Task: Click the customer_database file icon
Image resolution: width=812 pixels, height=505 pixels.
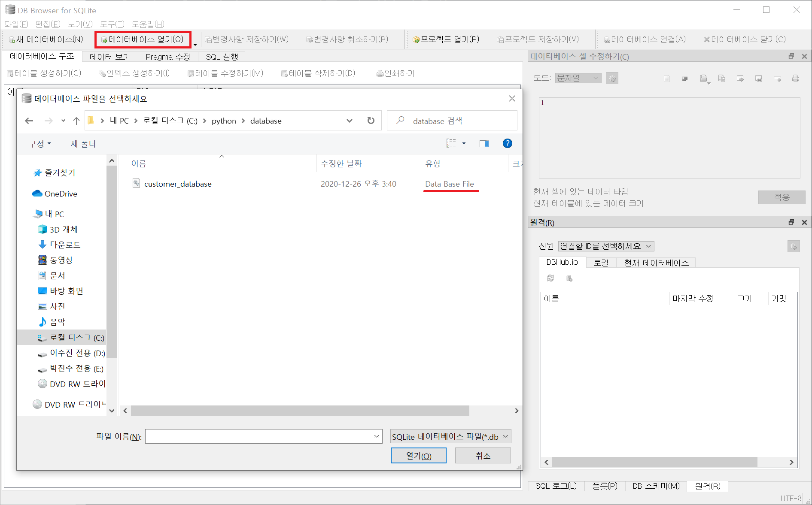Action: (136, 183)
